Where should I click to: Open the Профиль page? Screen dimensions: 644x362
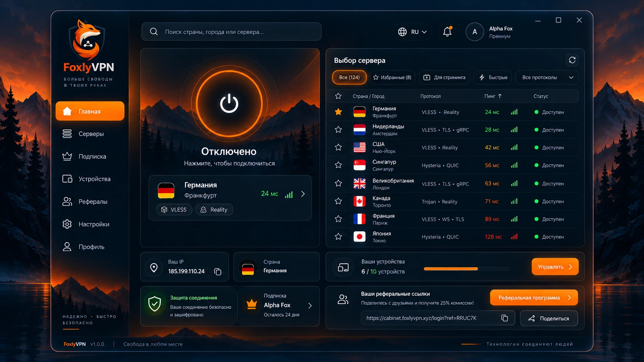(90, 247)
